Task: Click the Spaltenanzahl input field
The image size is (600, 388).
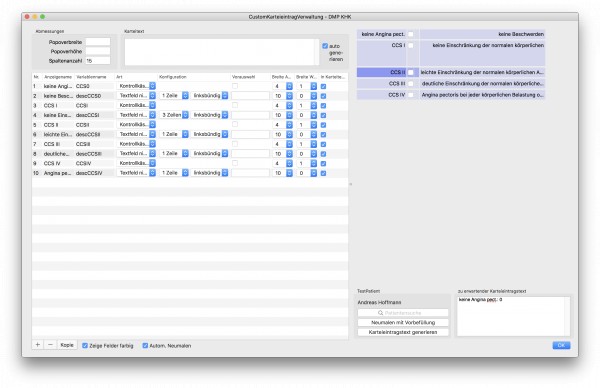Action: [98, 60]
